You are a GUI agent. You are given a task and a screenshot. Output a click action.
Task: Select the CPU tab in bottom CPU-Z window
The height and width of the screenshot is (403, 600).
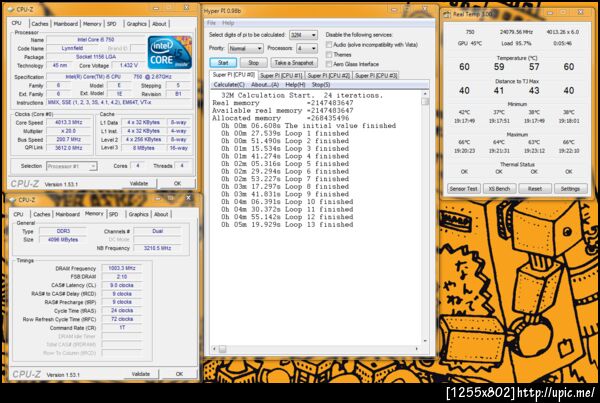(18, 214)
